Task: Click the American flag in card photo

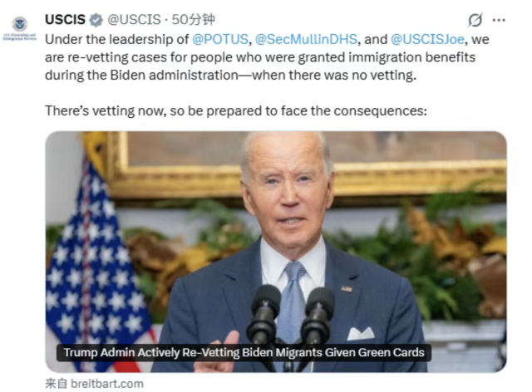Action: click(x=96, y=264)
